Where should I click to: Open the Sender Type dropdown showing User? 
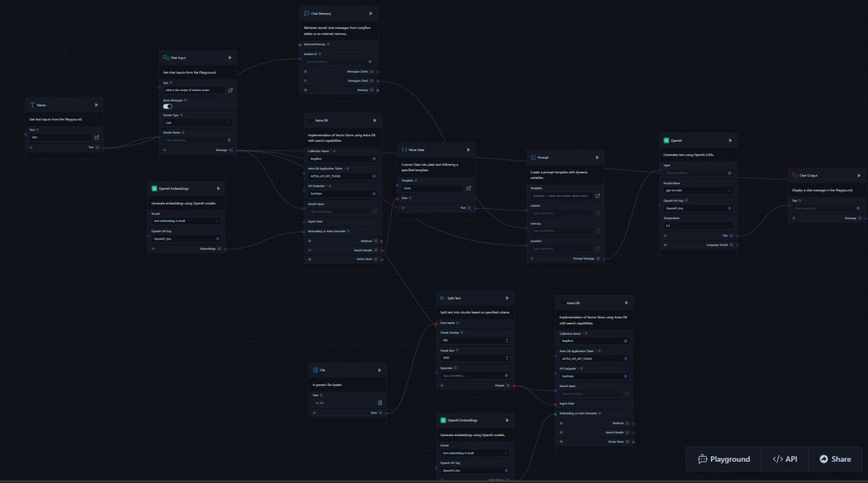click(x=197, y=123)
